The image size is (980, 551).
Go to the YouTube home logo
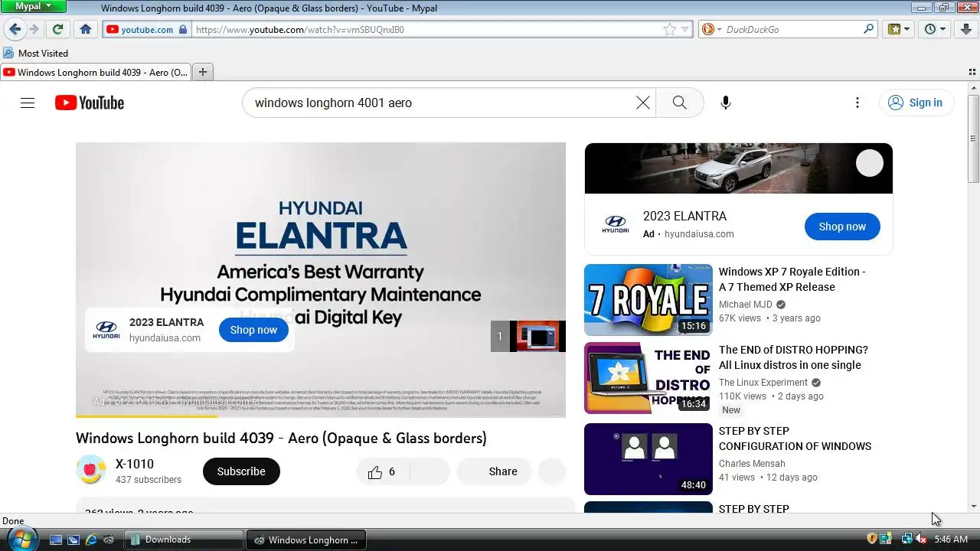click(x=90, y=103)
